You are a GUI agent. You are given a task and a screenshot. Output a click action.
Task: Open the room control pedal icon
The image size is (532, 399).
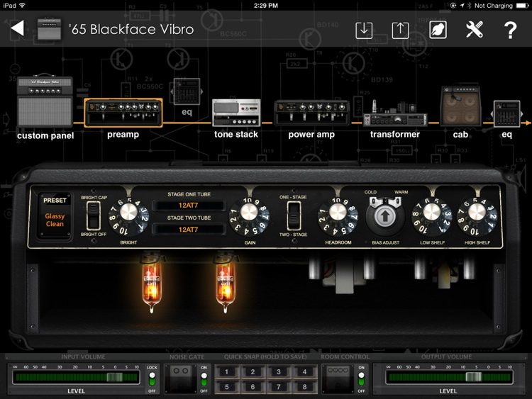click(338, 379)
